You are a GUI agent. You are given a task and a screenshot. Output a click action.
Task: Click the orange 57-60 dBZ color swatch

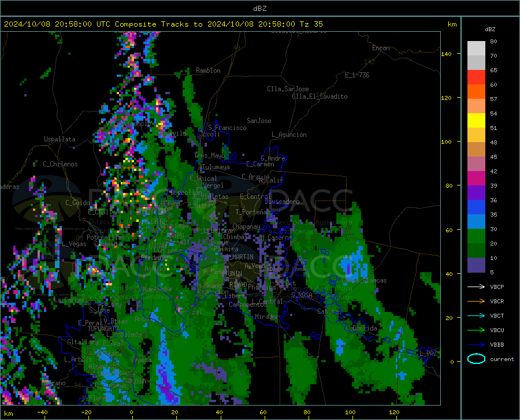(x=476, y=91)
